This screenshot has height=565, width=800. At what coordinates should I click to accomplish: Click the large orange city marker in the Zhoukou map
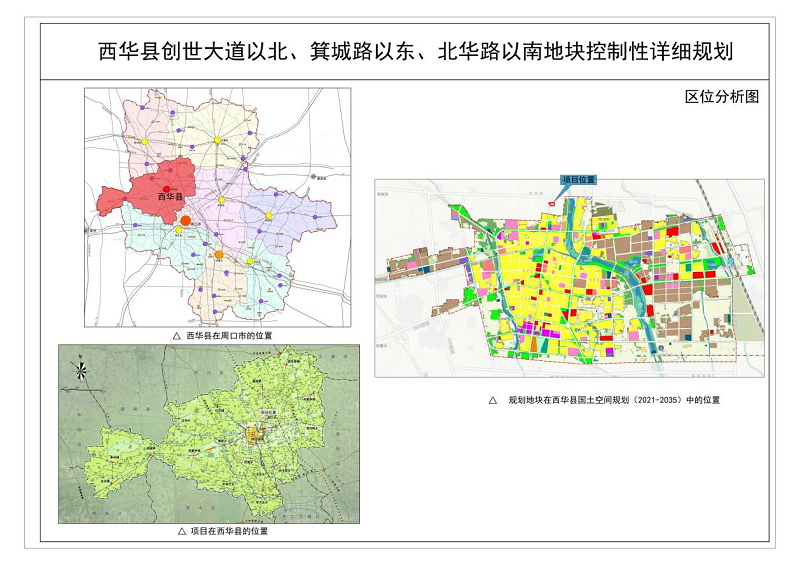(x=185, y=220)
